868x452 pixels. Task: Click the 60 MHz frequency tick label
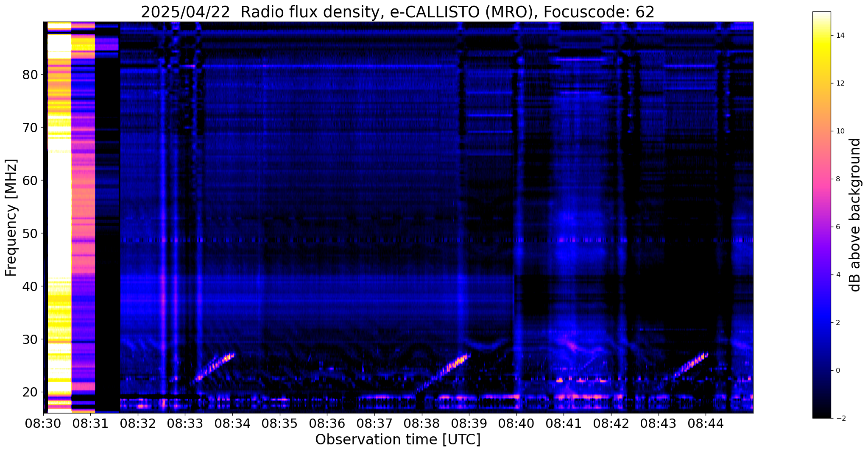[30, 180]
